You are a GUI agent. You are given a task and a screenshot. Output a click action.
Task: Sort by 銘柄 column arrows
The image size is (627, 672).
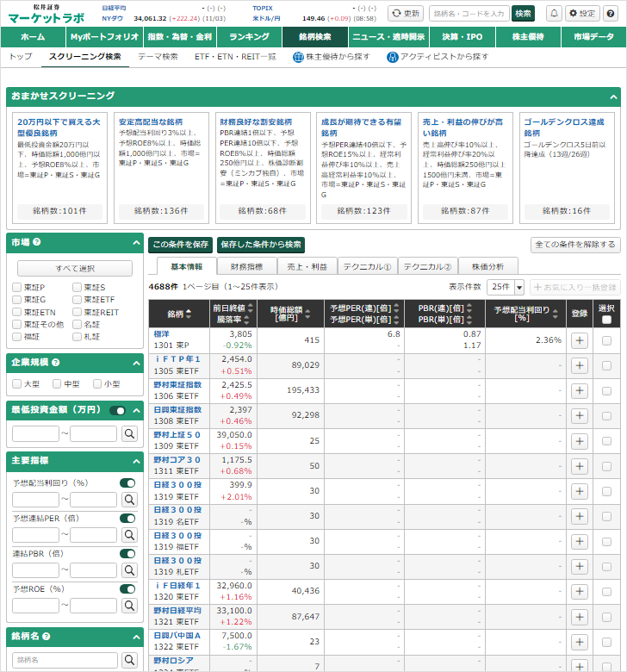point(189,314)
